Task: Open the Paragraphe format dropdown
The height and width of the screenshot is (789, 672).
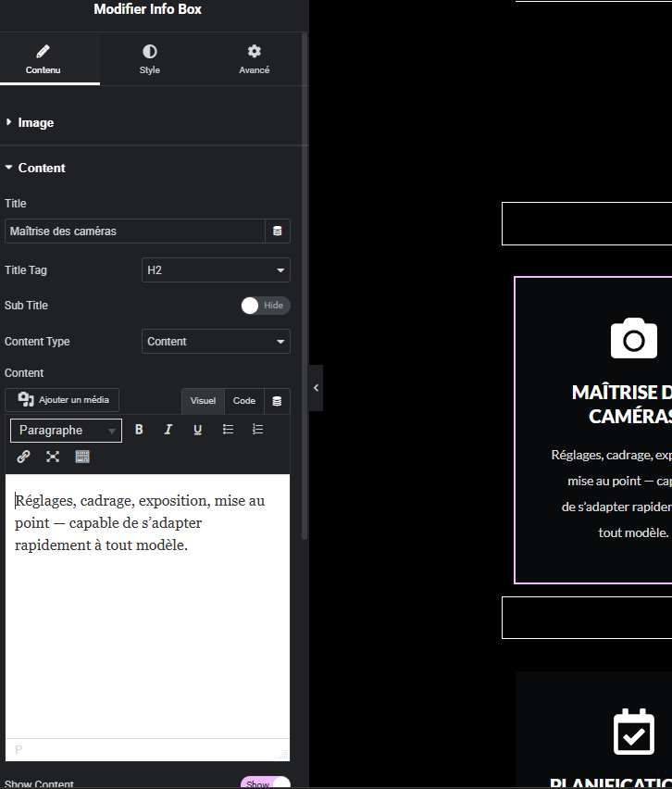Action: tap(66, 431)
